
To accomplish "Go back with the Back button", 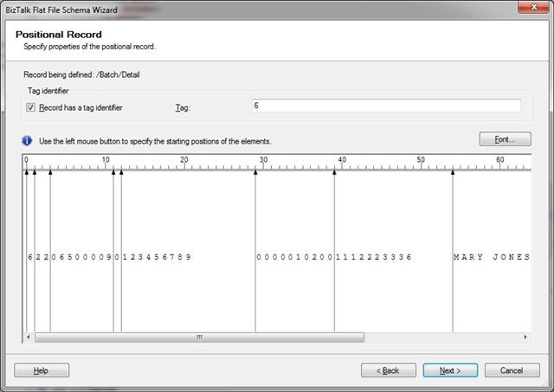I will point(389,370).
